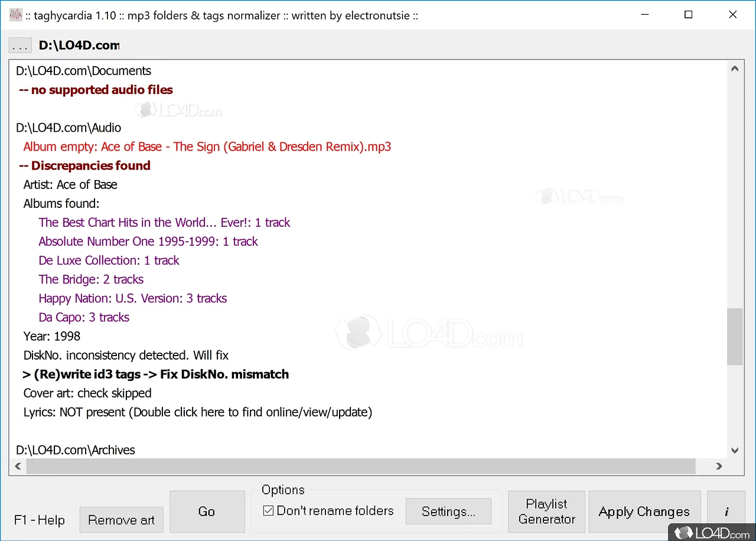
Task: Click the Remove art button
Action: point(121,520)
